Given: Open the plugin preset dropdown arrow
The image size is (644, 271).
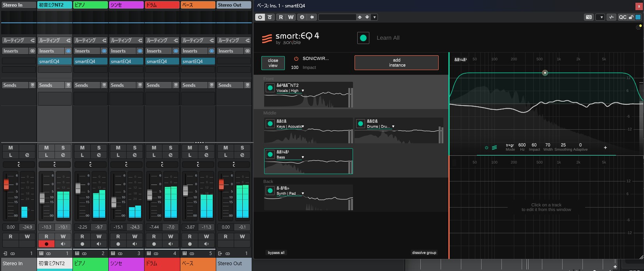Looking at the screenshot, I should pyautogui.click(x=374, y=17).
